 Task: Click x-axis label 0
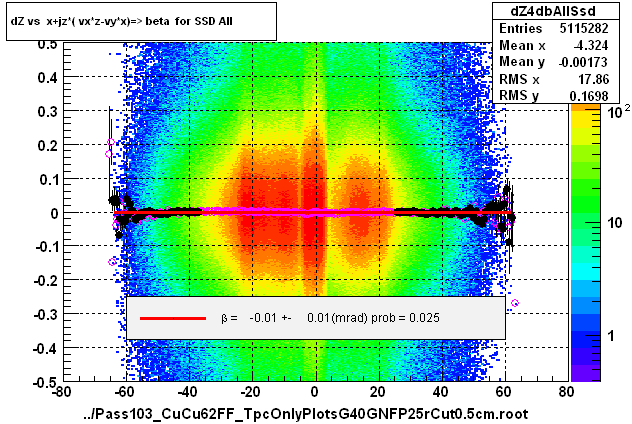(314, 391)
